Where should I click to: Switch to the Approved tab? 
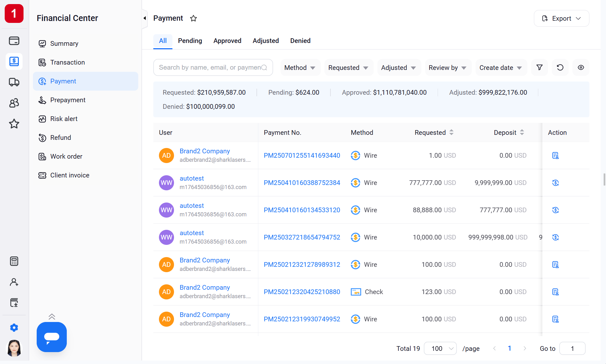coord(227,41)
